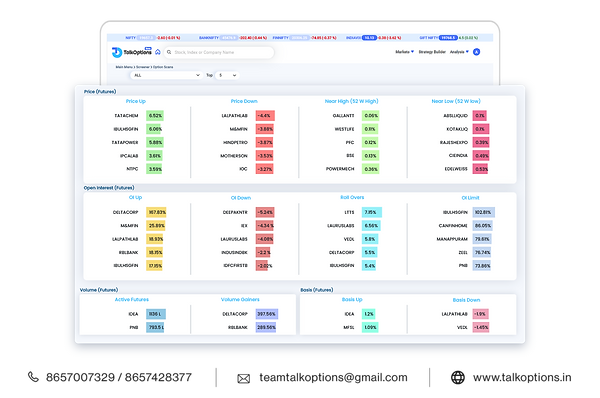This screenshot has width=600, height=398.
Task: Open Strategy Builder from the top menu
Action: click(432, 52)
